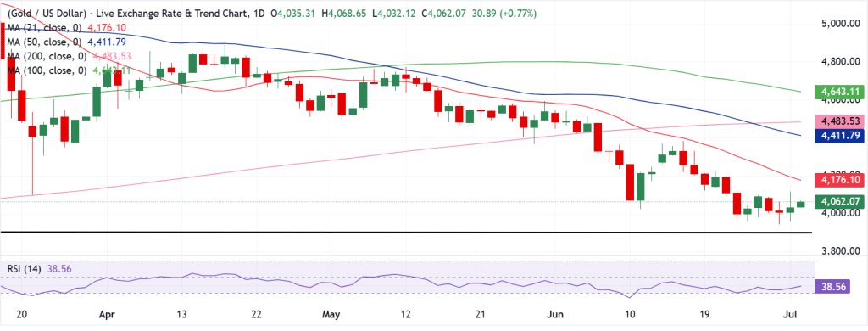Click the 5,000.00 price axis label

(840, 24)
